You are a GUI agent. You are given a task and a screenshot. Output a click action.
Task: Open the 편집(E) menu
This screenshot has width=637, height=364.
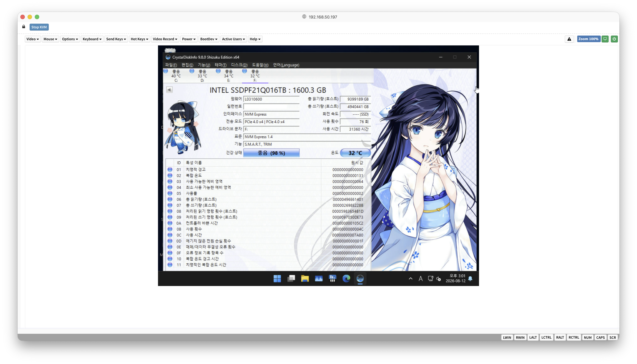187,65
